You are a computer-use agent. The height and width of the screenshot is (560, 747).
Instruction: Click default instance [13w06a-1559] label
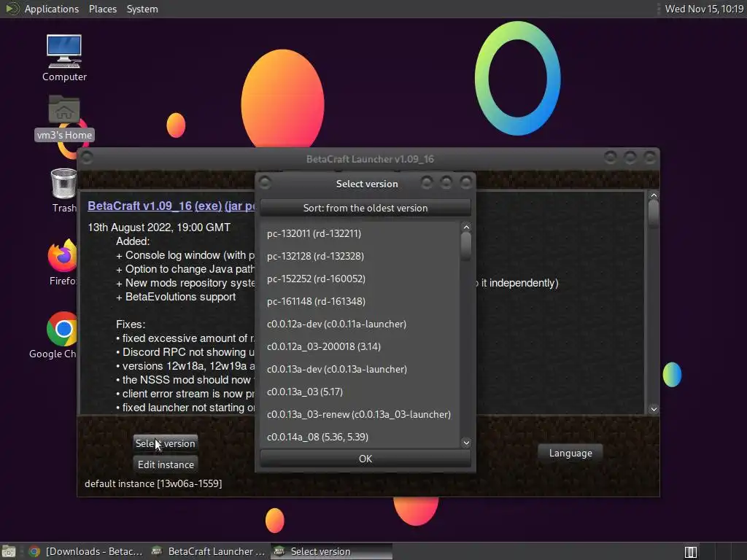click(153, 484)
